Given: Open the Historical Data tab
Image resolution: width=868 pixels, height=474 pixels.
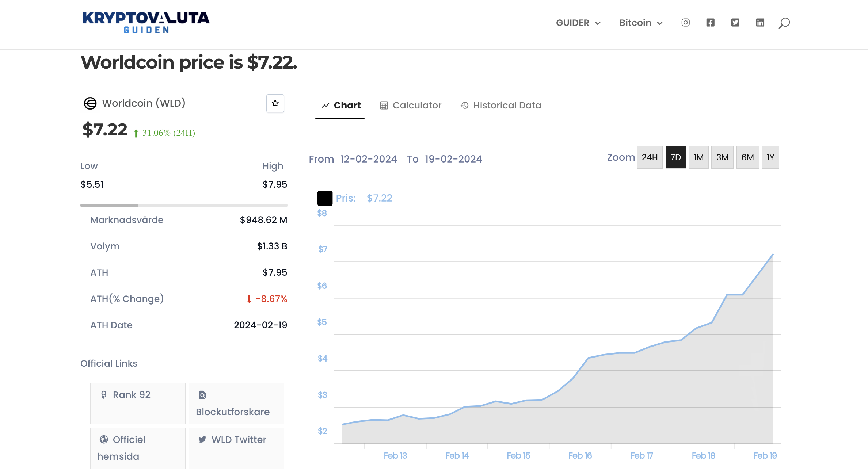Looking at the screenshot, I should 501,106.
